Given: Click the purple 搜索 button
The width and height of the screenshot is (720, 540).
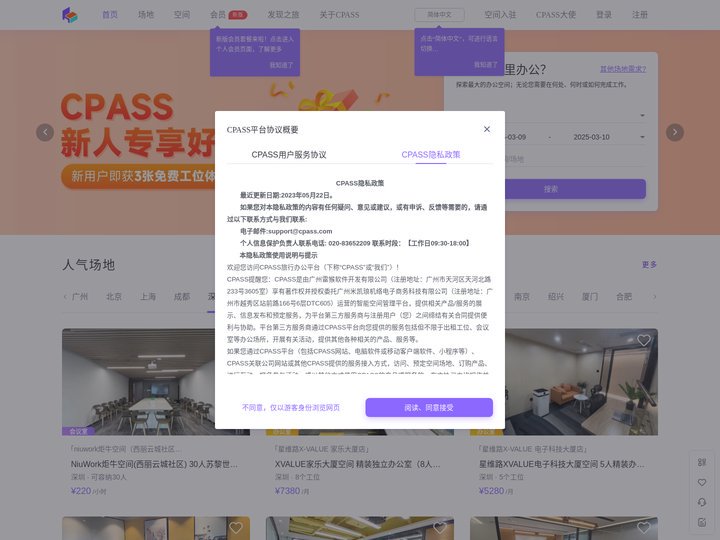Looking at the screenshot, I should tap(575, 189).
